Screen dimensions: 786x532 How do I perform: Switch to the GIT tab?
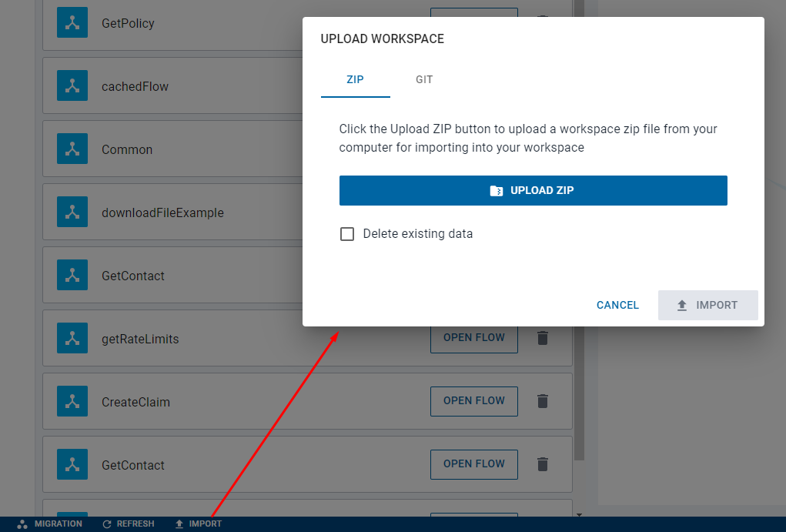(x=423, y=79)
